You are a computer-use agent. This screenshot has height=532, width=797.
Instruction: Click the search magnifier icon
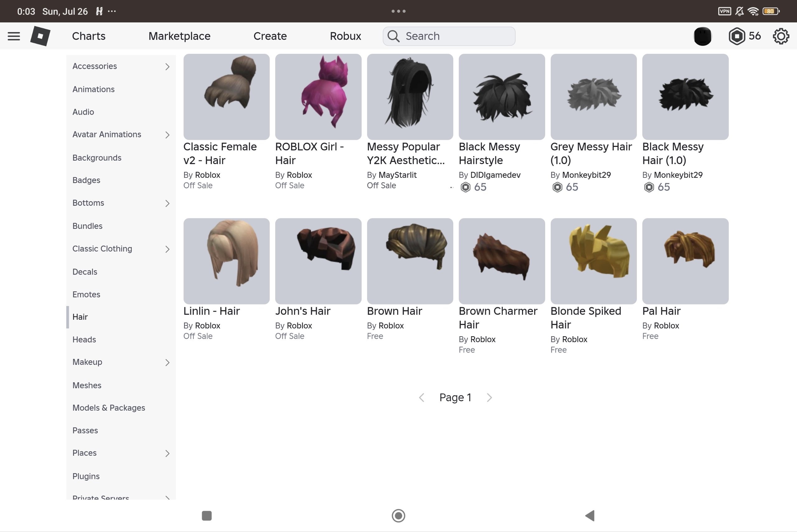[x=393, y=36]
